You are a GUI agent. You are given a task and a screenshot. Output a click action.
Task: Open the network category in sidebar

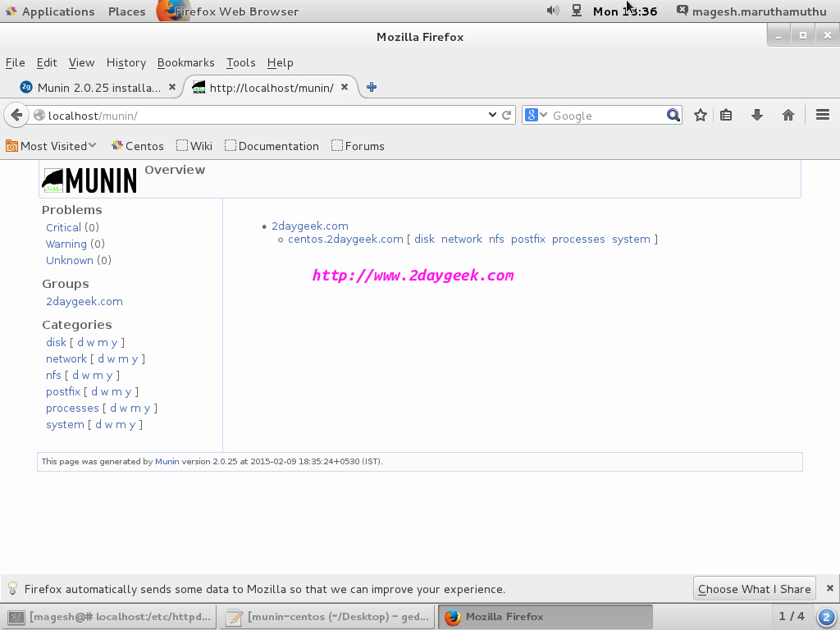coord(66,359)
